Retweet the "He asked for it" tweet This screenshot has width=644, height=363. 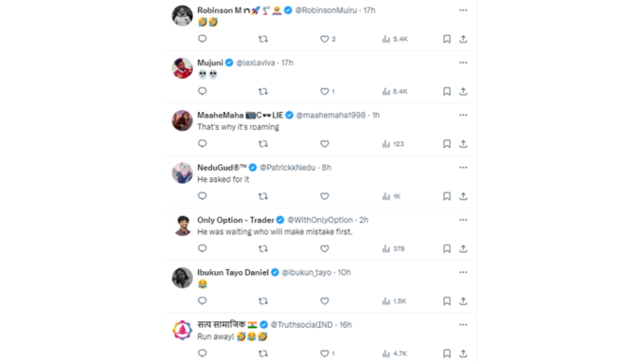[x=263, y=196]
